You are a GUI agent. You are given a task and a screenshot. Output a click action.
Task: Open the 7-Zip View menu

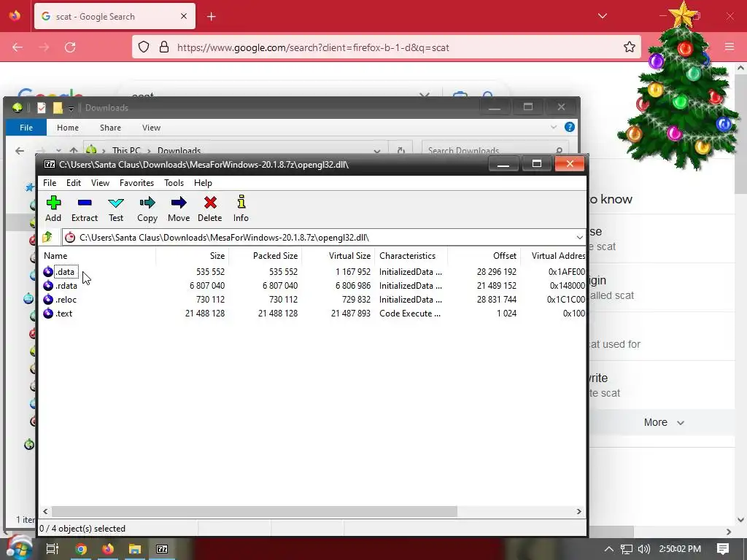pyautogui.click(x=100, y=183)
